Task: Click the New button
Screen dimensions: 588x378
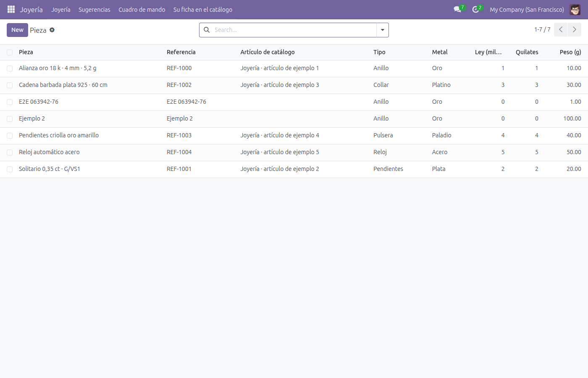Action: 17,30
